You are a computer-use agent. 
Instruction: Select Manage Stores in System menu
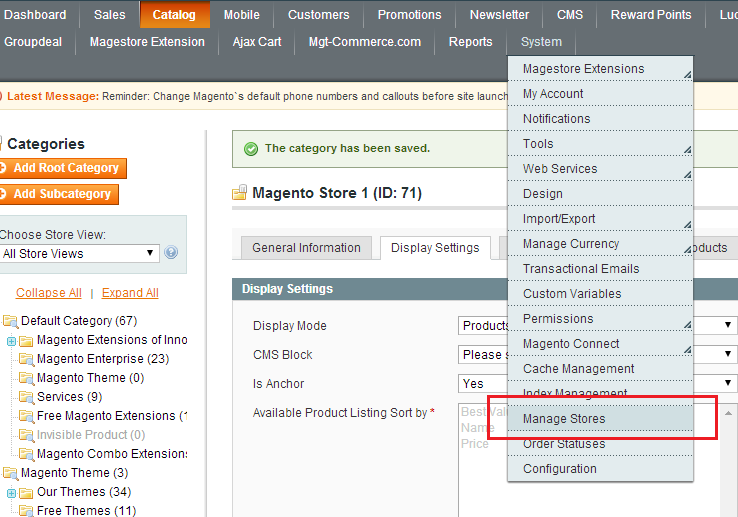[600, 419]
